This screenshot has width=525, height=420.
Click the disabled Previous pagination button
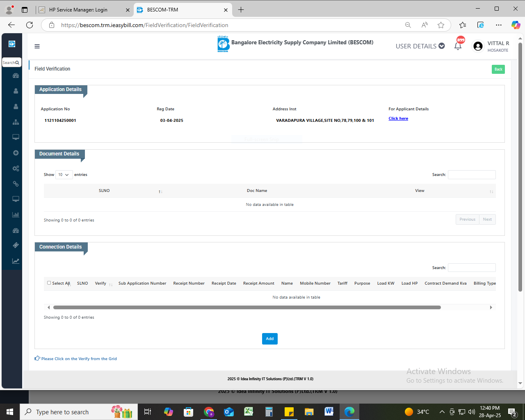click(x=467, y=219)
